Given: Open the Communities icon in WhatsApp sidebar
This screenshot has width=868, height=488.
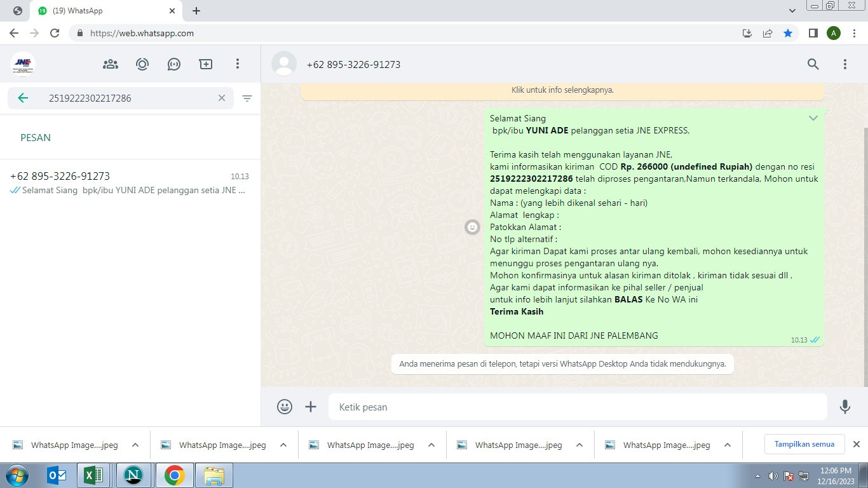Looking at the screenshot, I should [111, 64].
